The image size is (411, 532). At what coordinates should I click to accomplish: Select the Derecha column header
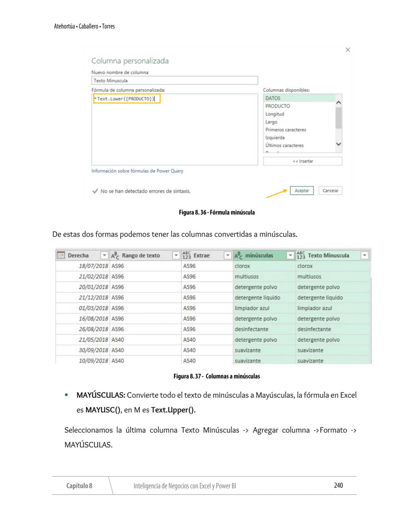click(x=83, y=255)
